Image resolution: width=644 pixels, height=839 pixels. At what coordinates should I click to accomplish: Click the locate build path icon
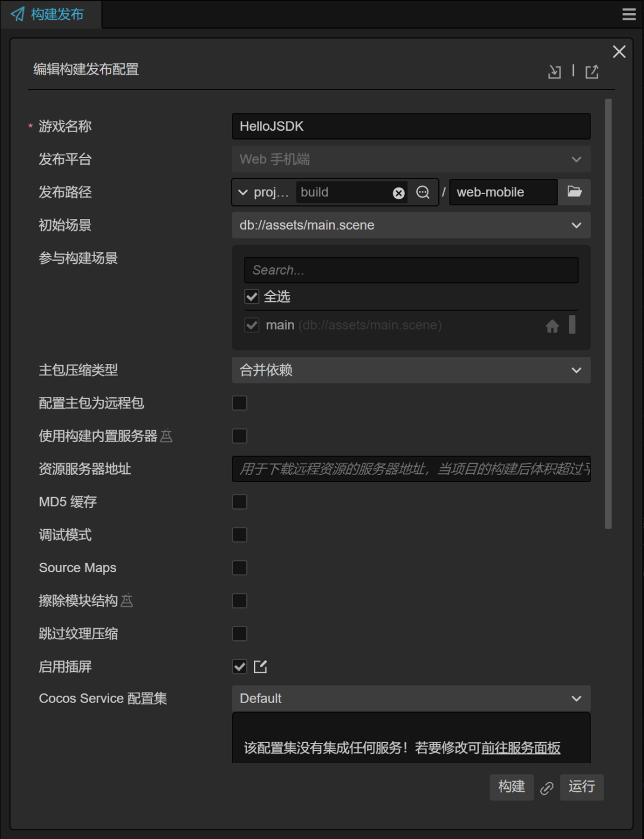click(423, 192)
